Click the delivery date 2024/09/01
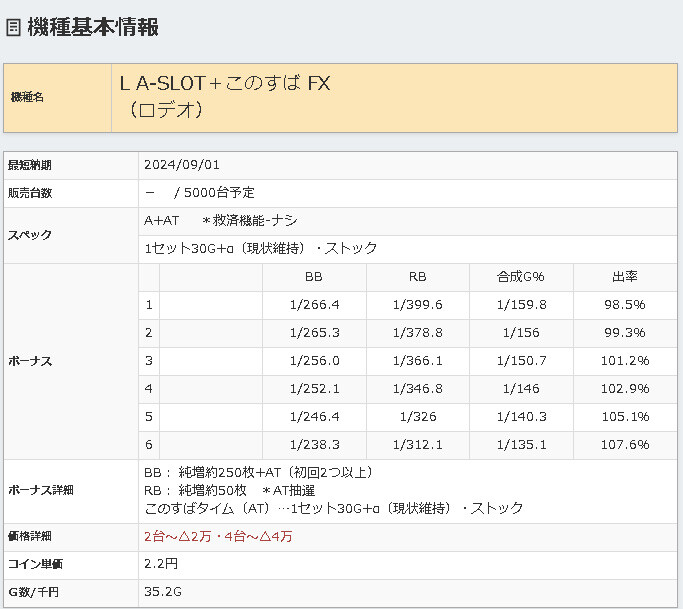Image resolution: width=683 pixels, height=609 pixels. click(182, 165)
